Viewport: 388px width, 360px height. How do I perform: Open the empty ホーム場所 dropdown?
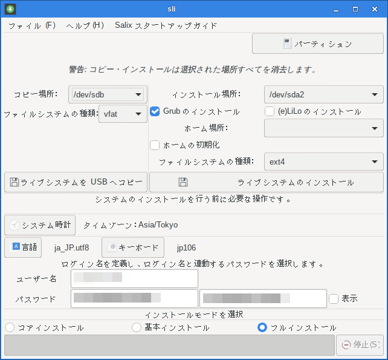[324, 128]
